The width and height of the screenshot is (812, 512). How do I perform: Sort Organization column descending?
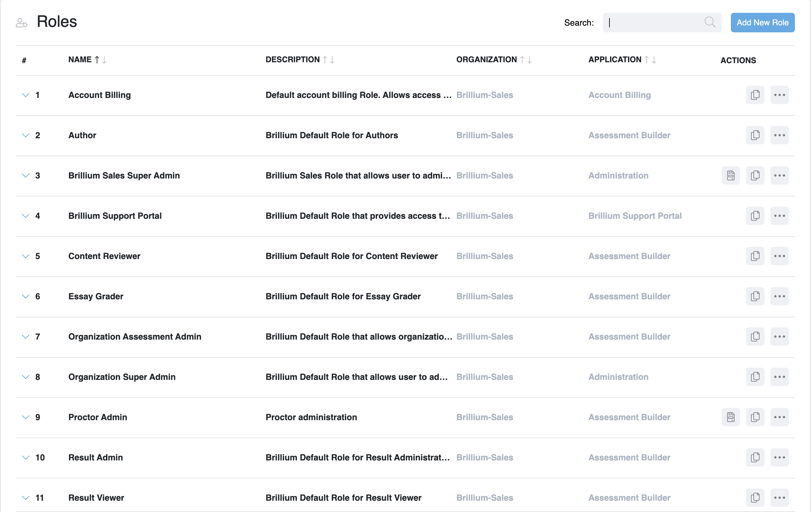point(530,60)
